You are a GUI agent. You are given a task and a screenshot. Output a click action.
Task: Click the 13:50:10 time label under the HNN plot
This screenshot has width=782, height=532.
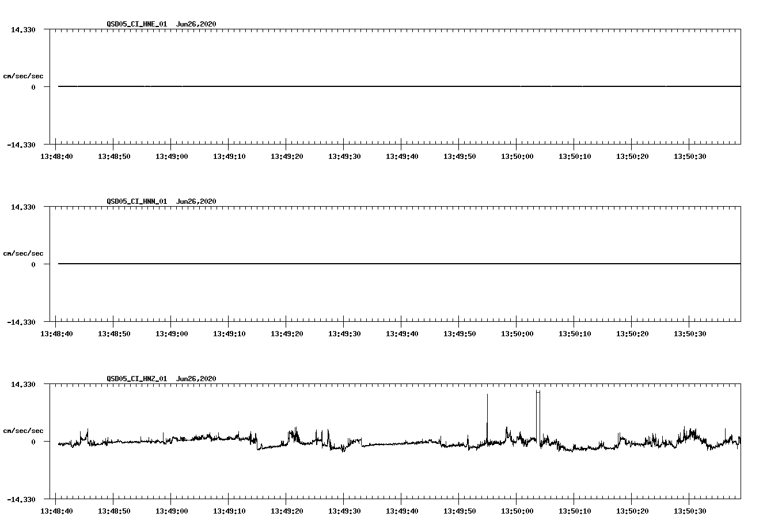(575, 334)
